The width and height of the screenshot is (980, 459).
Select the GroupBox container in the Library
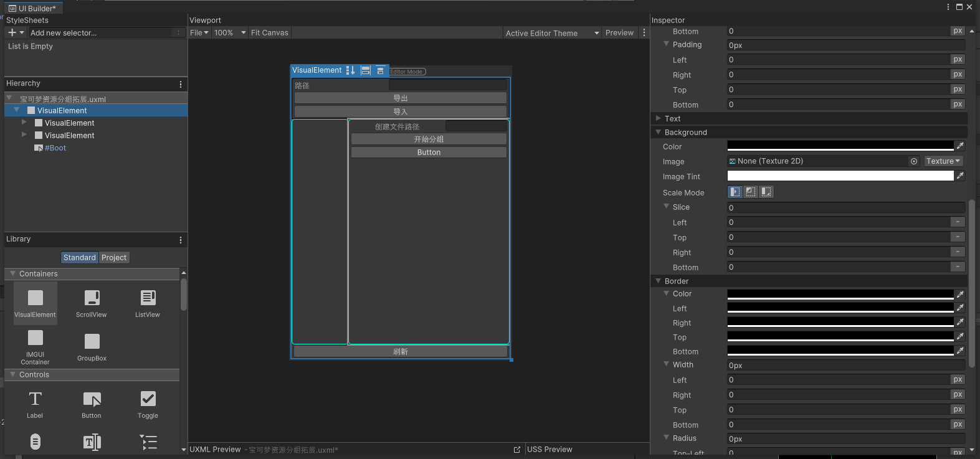(x=92, y=347)
